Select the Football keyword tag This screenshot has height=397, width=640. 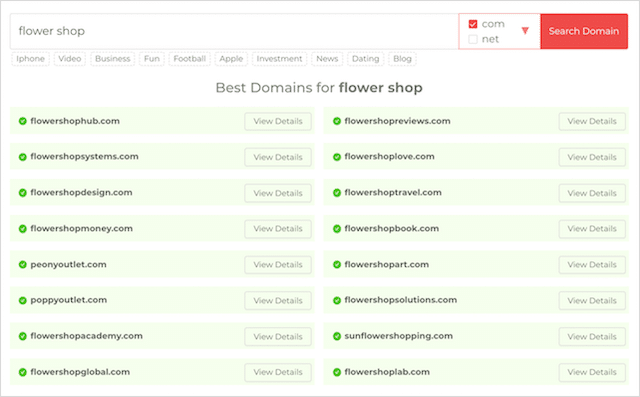click(189, 59)
